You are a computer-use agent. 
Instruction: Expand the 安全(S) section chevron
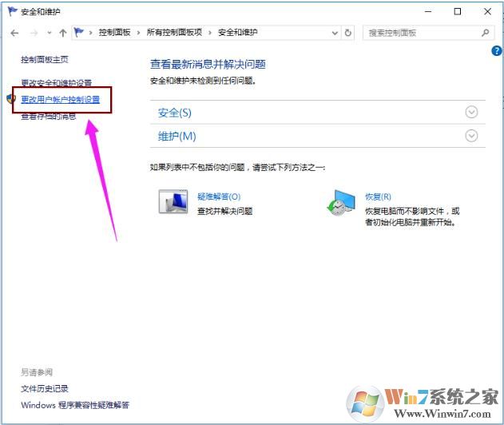pyautogui.click(x=471, y=112)
